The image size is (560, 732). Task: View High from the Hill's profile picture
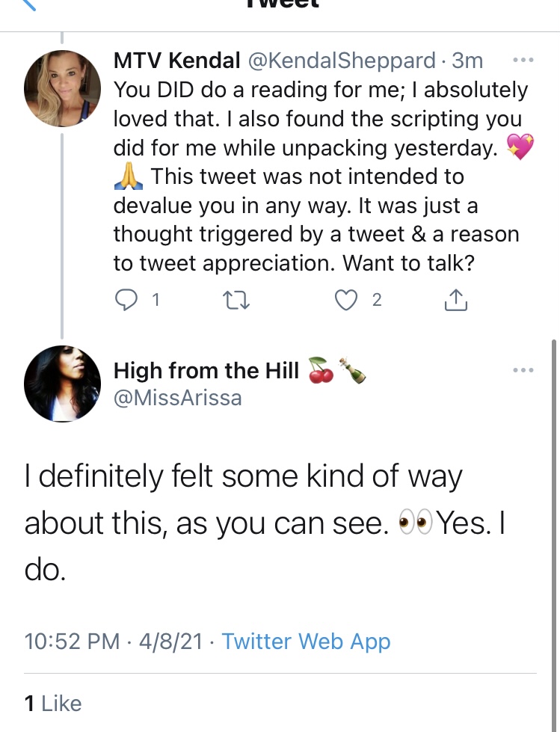pos(62,384)
